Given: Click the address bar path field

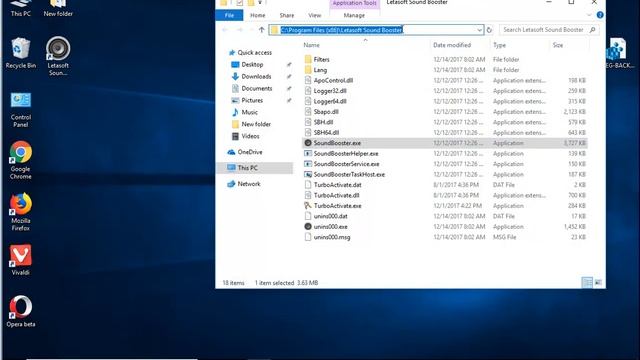Looking at the screenshot, I should 376,30.
